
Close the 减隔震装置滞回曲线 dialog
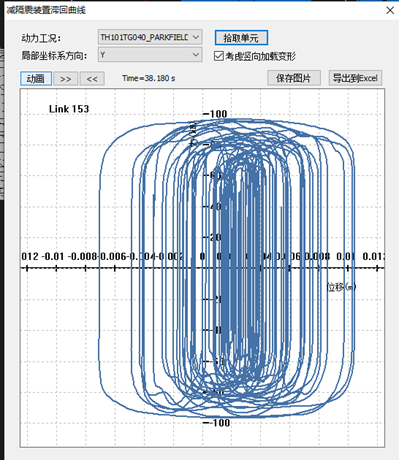(390, 10)
